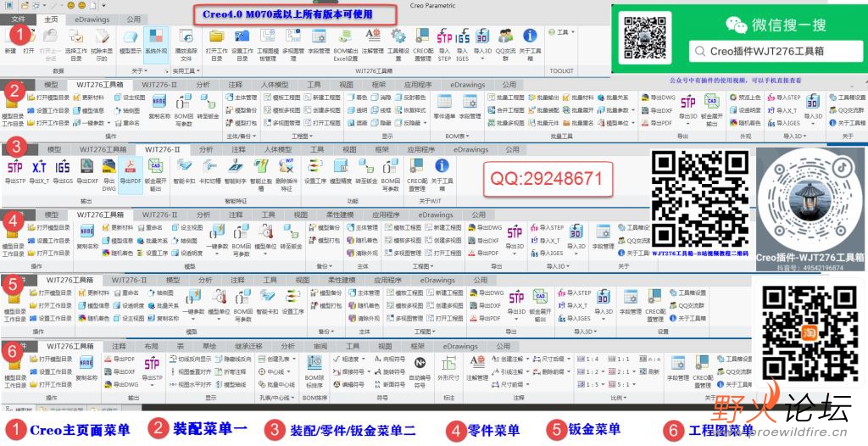Image resolution: width=868 pixels, height=446 pixels.
Task: Click the QR code beside 微信搜一搜
Action: [x=644, y=37]
